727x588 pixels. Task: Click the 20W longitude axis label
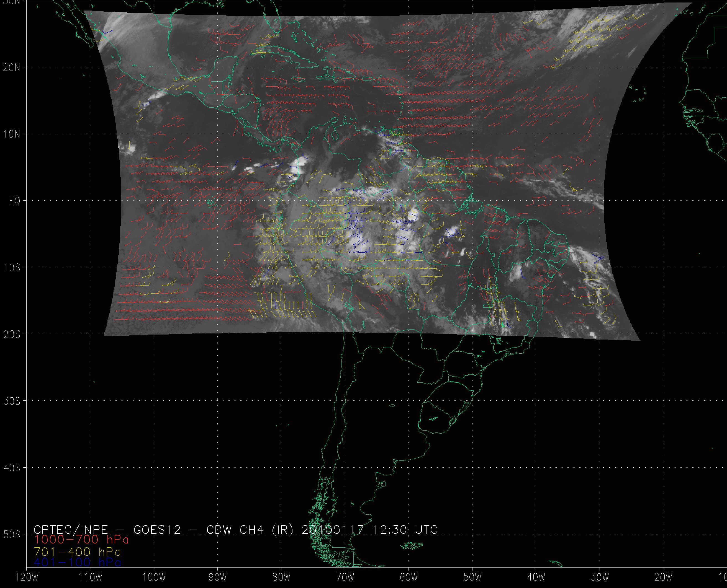click(663, 577)
